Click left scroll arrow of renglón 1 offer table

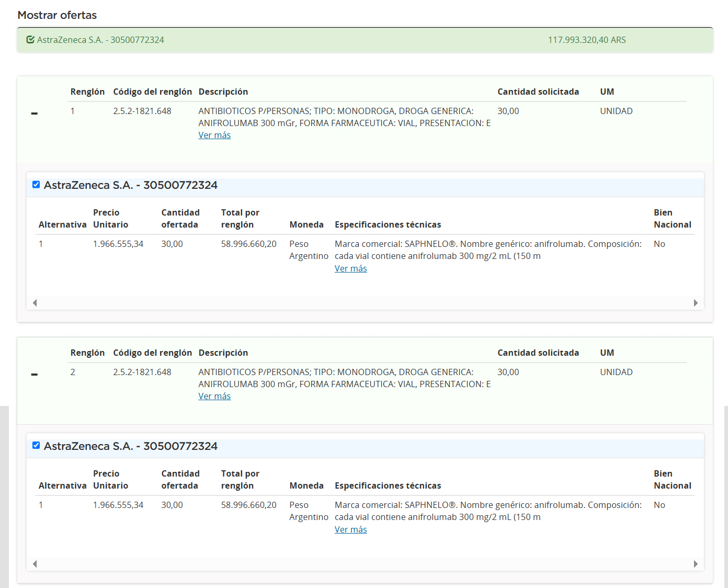point(35,303)
